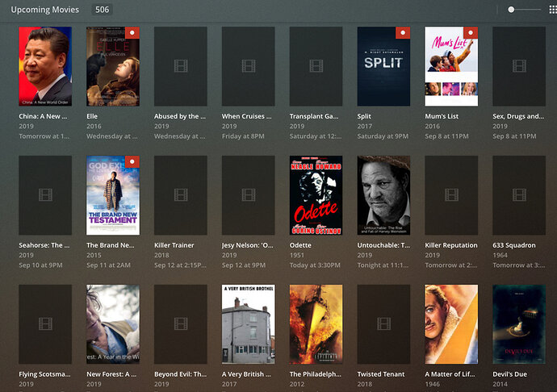Open the China: A New World Order poster

[x=45, y=66]
